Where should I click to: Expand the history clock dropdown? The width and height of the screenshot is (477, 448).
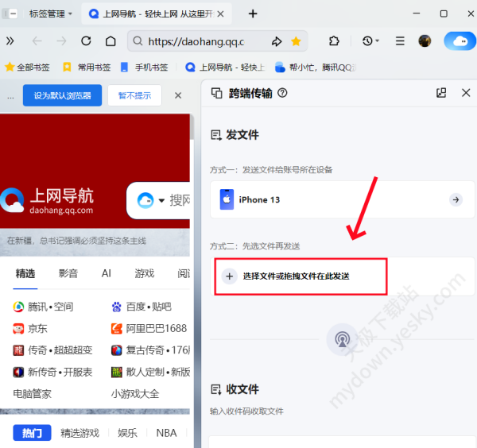pyautogui.click(x=370, y=41)
